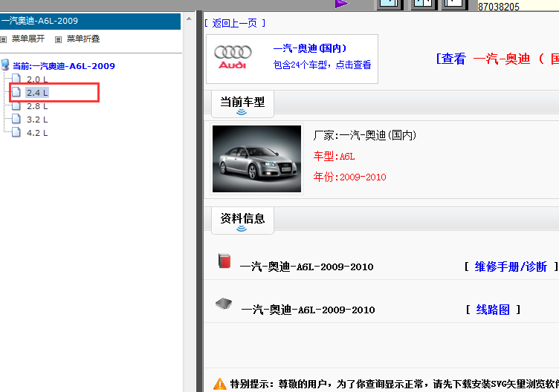Viewport: 559px width, 392px height.
Task: Click the Audi four-rings logo
Action: [x=233, y=57]
